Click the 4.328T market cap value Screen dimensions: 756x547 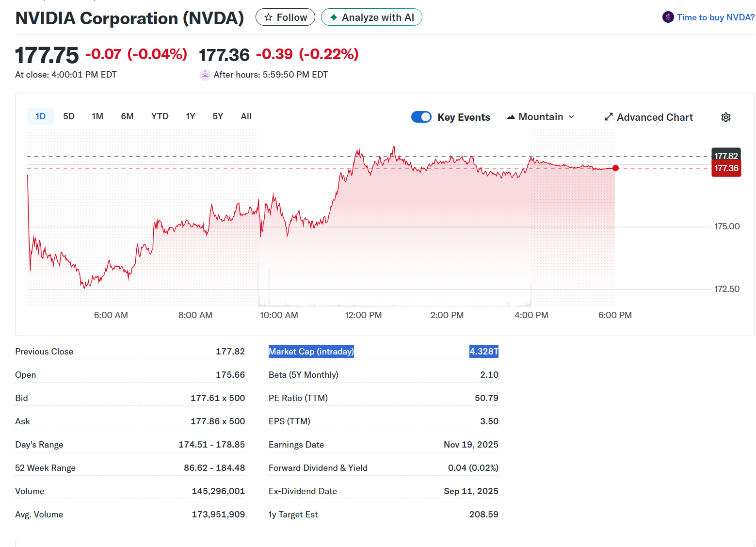click(x=484, y=352)
